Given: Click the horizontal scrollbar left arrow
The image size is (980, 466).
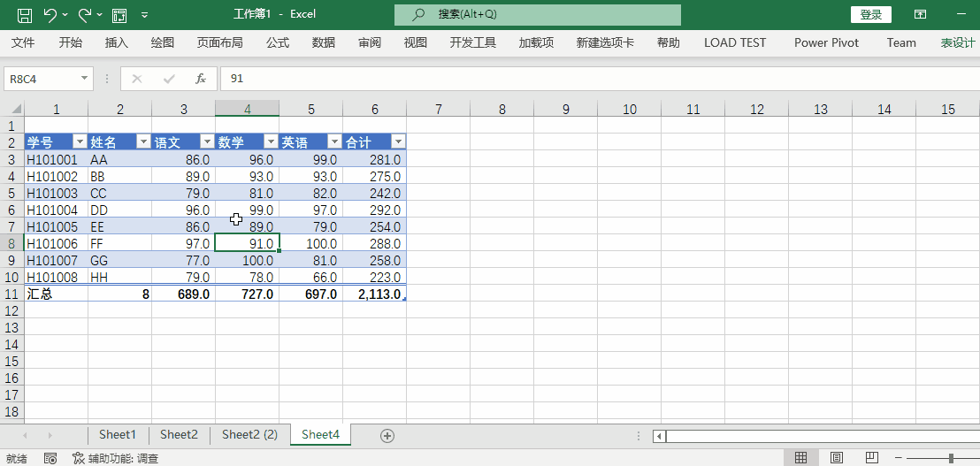Looking at the screenshot, I should [x=660, y=436].
